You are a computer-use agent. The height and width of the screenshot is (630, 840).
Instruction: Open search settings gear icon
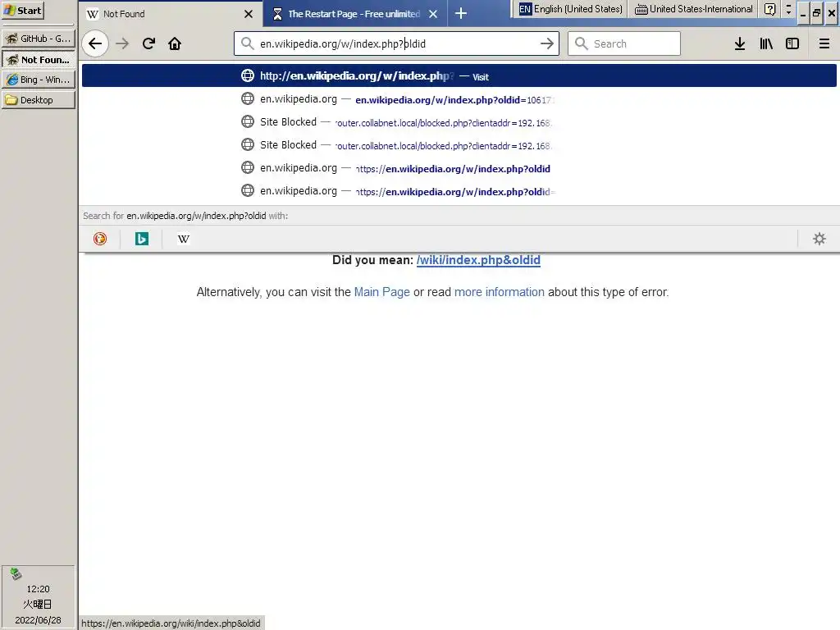819,239
